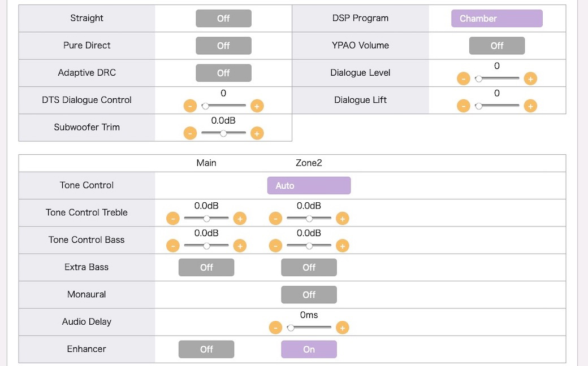Increase Zone2 Tone Control Bass
588x366 pixels.
tap(343, 246)
